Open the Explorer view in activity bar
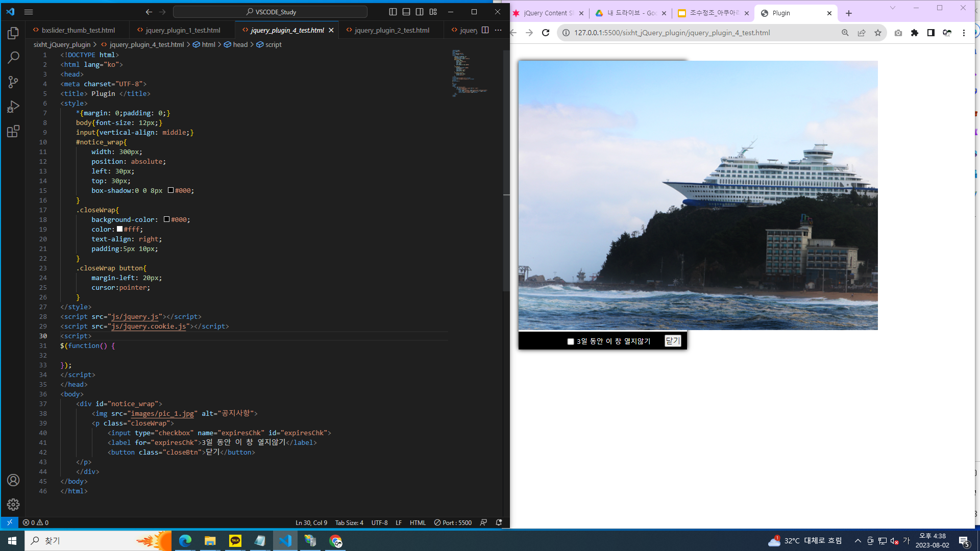 click(13, 33)
